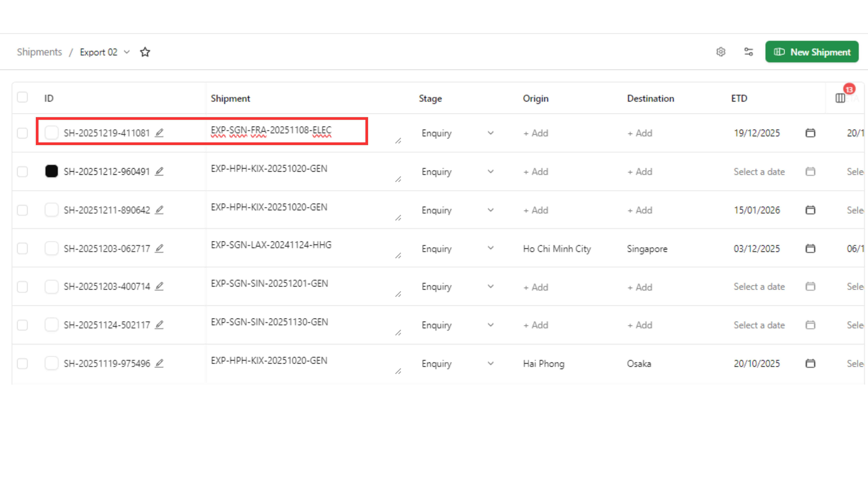Expand Stage dropdown for SH-20251219-411081
Screen dimensions: 868x488
click(x=491, y=133)
